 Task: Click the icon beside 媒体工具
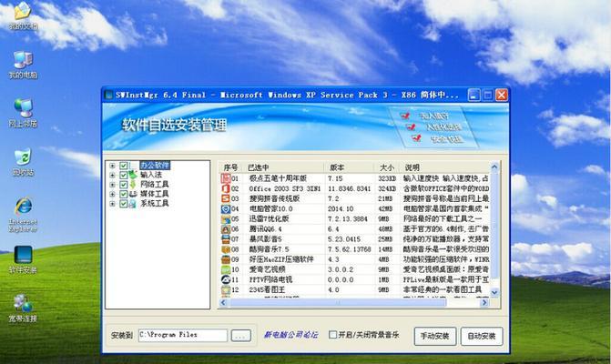tap(133, 194)
